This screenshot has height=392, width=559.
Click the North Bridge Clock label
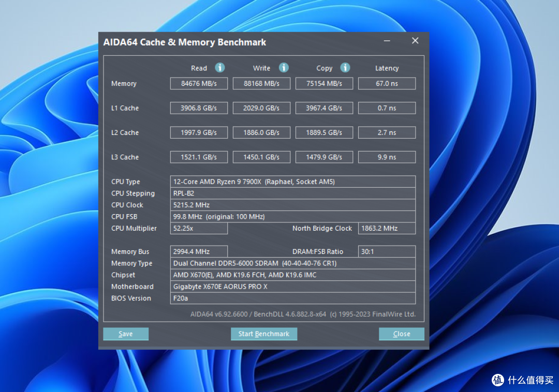322,228
